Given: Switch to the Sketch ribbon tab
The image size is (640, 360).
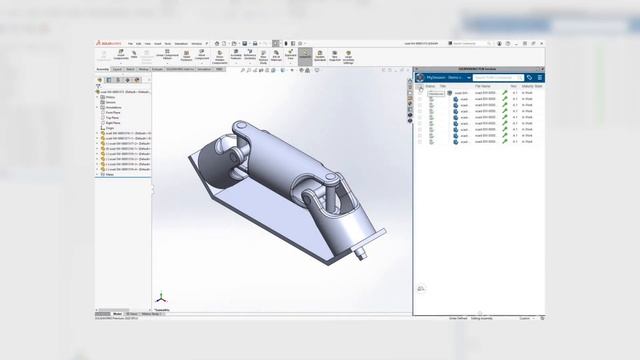Looking at the screenshot, I should tap(130, 69).
